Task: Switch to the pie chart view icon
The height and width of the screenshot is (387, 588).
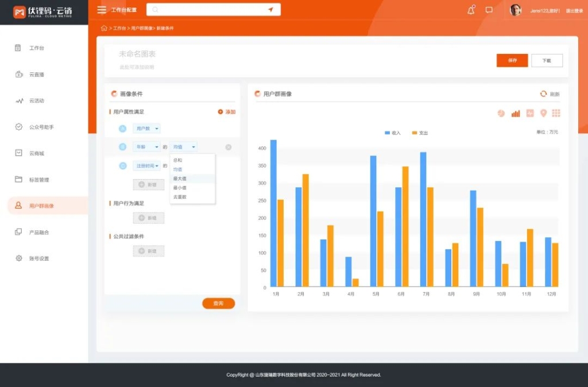Action: (501, 113)
